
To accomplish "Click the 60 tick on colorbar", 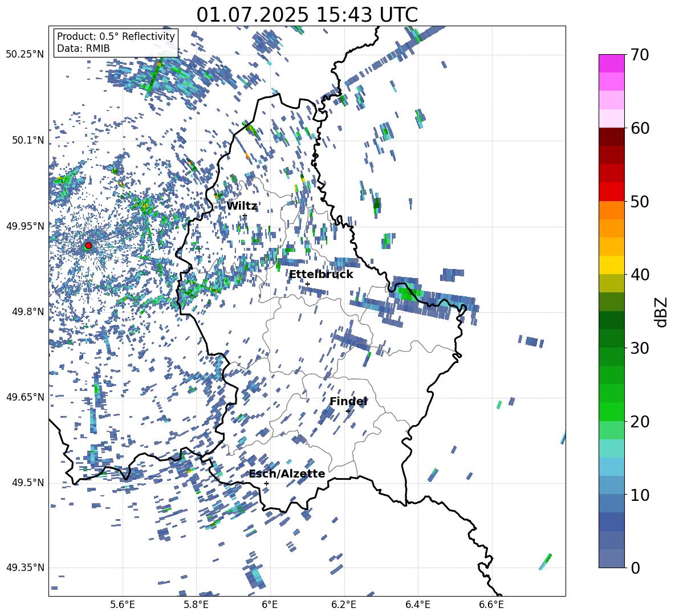I will click(x=640, y=128).
